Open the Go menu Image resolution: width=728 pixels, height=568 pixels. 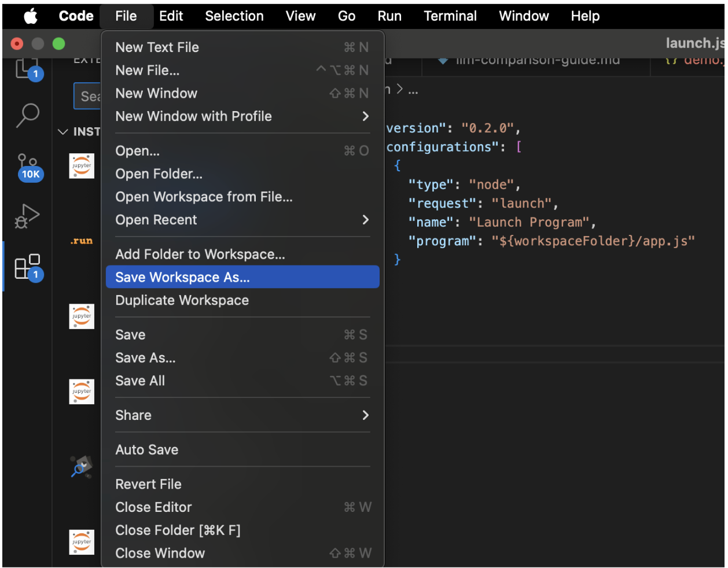point(347,16)
